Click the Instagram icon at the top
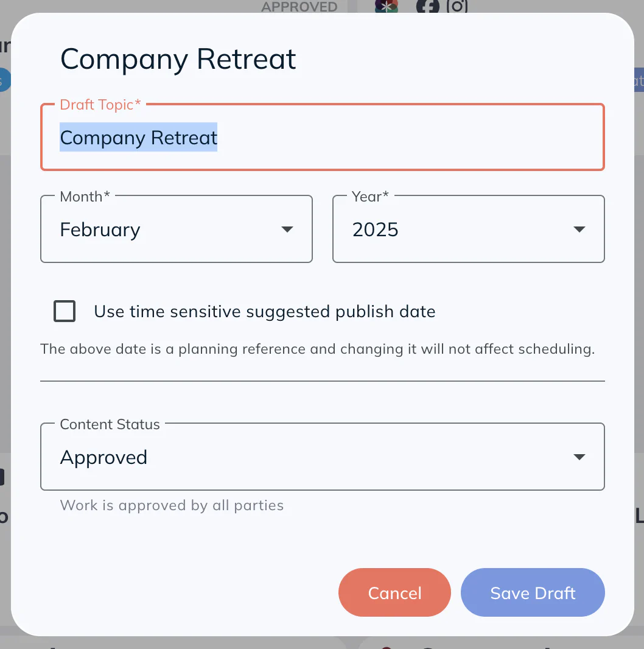The height and width of the screenshot is (649, 644). pos(457,6)
